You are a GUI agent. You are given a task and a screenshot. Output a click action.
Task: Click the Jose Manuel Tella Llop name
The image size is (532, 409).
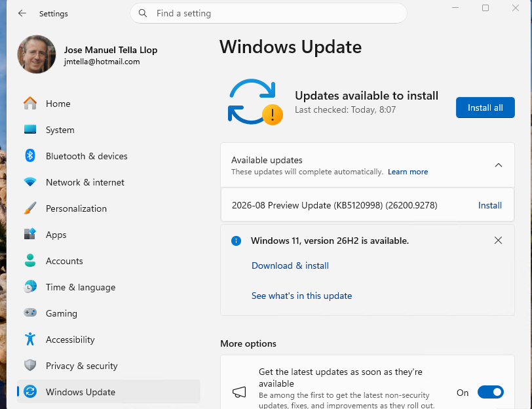pyautogui.click(x=111, y=50)
